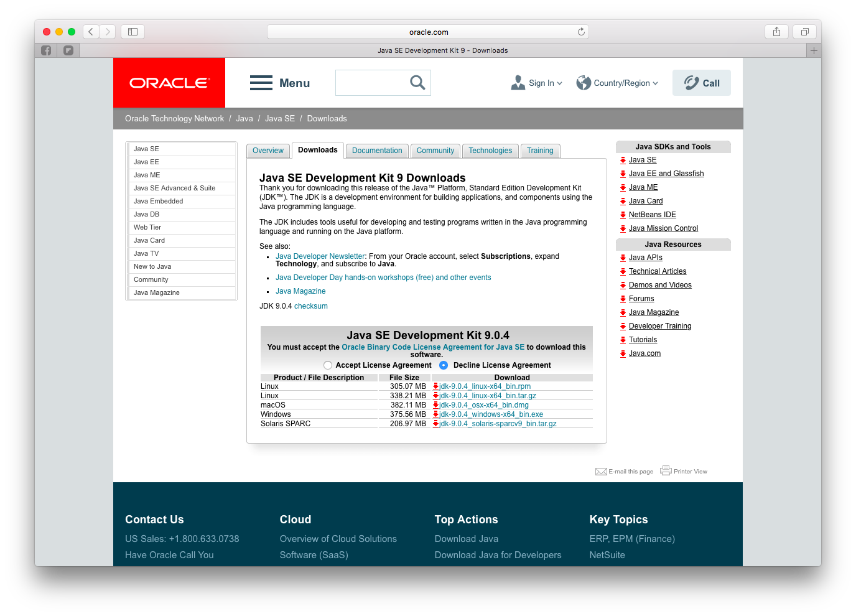This screenshot has height=616, width=856.
Task: Click the Safari back navigation arrow
Action: (x=91, y=32)
